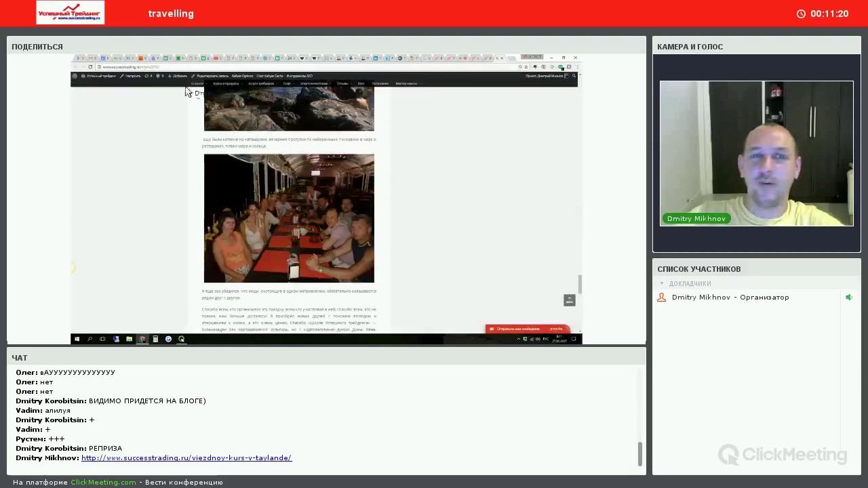This screenshot has width=868, height=488.
Task: Click the shared webpage vertical scrollbar thumb
Action: [x=580, y=284]
